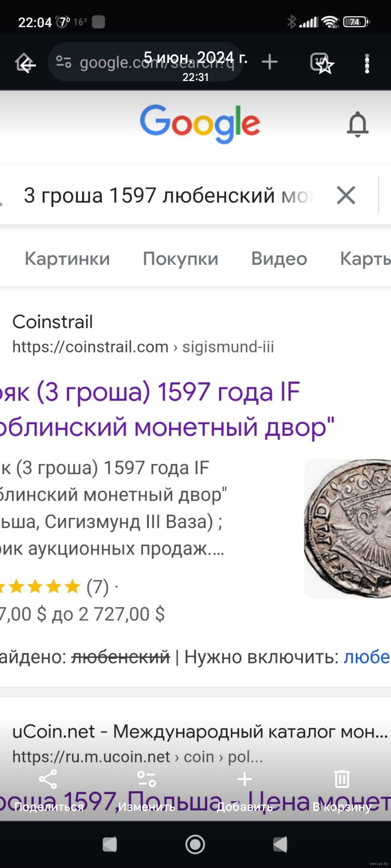Screen dimensions: 391x868
Task: Open the uCoin.net catalog result
Action: tap(199, 732)
